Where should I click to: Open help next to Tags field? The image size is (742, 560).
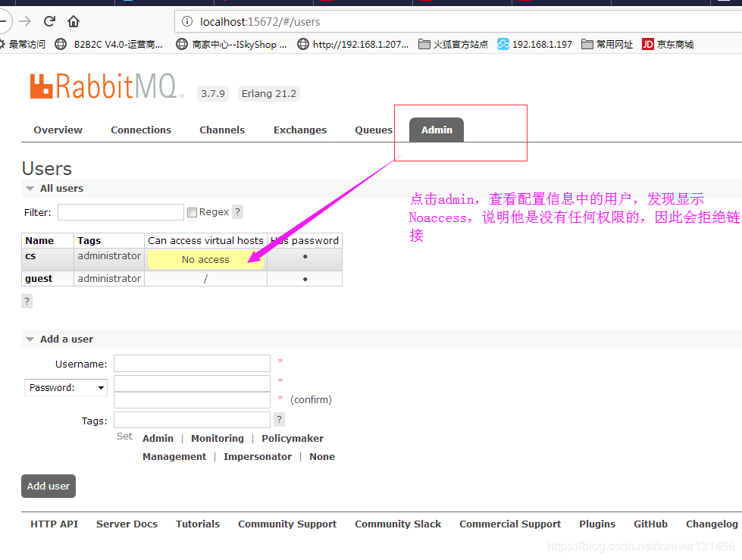pos(279,420)
